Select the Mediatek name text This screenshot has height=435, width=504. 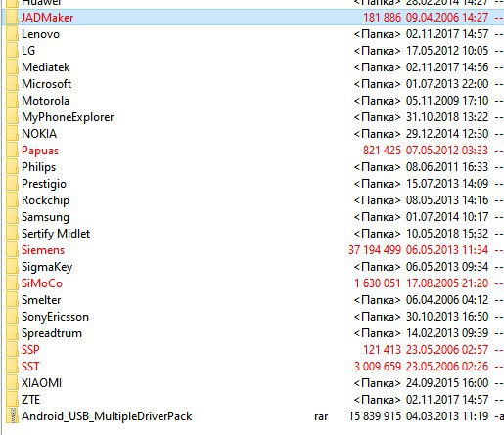46,67
